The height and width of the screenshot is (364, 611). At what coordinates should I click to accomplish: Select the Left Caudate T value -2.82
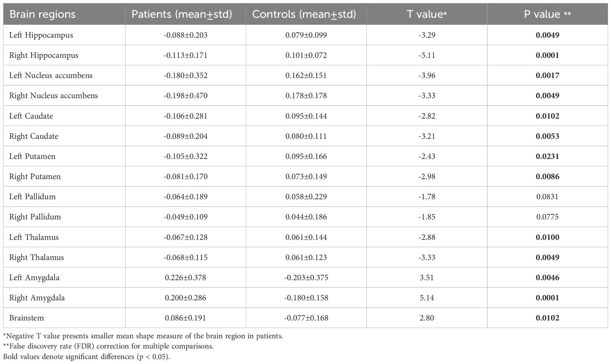coord(427,116)
